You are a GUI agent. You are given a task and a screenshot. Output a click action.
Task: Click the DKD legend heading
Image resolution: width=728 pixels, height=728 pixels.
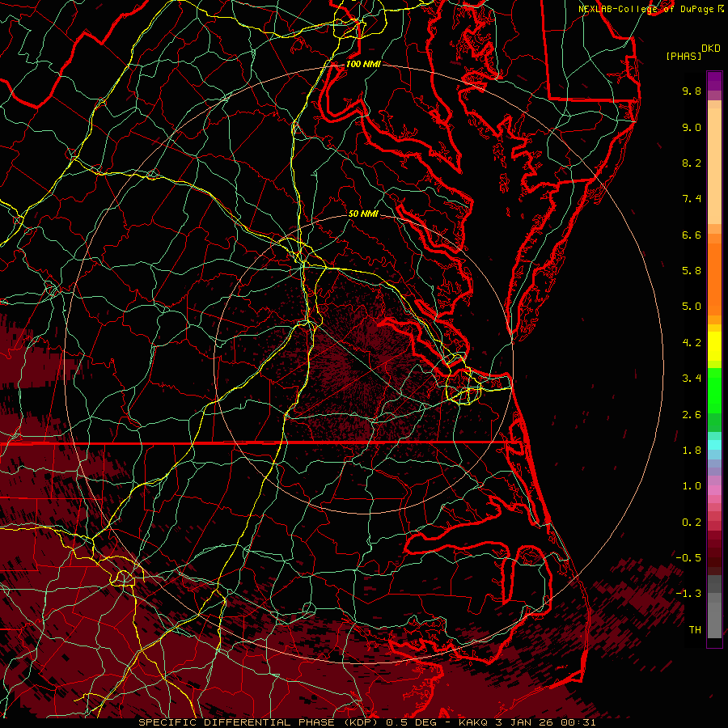pos(711,49)
